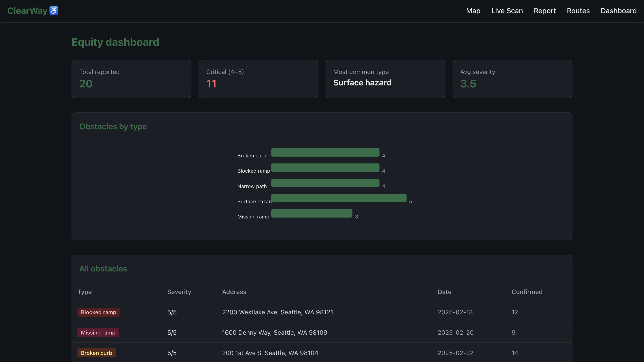This screenshot has width=644, height=362.
Task: Click the wheelchair accessibility logo icon
Action: click(54, 11)
